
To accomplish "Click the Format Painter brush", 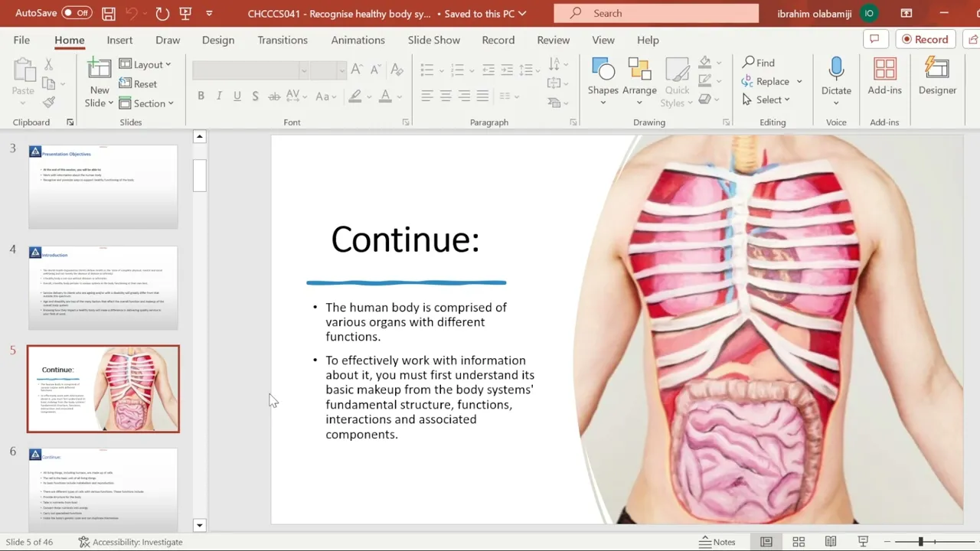I will [x=49, y=102].
